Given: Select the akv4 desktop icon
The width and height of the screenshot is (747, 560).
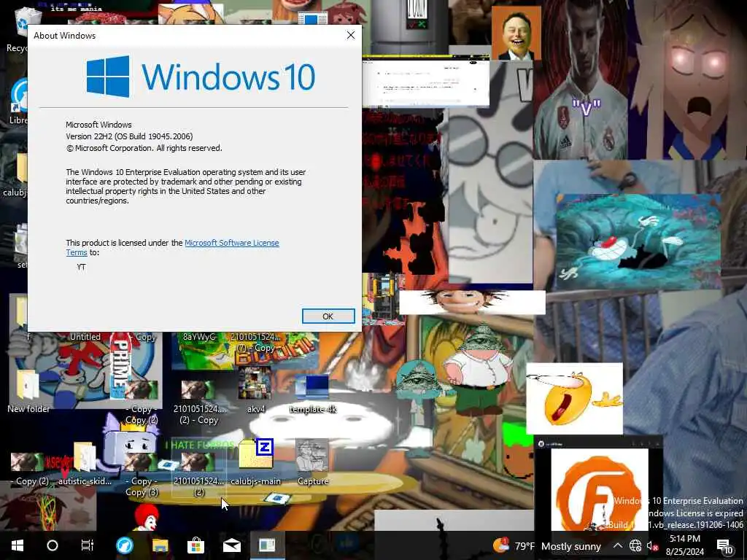Looking at the screenshot, I should tap(255, 391).
